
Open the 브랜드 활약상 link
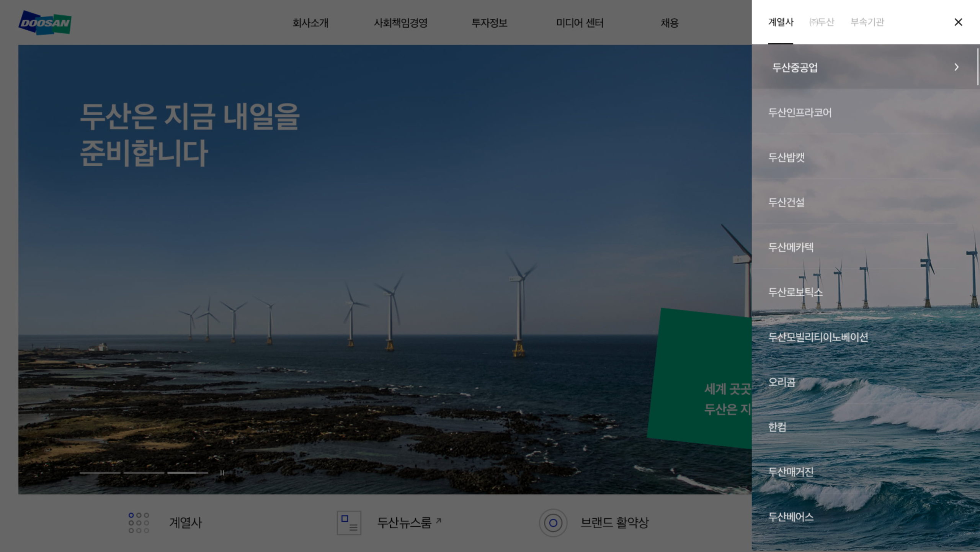tap(614, 523)
